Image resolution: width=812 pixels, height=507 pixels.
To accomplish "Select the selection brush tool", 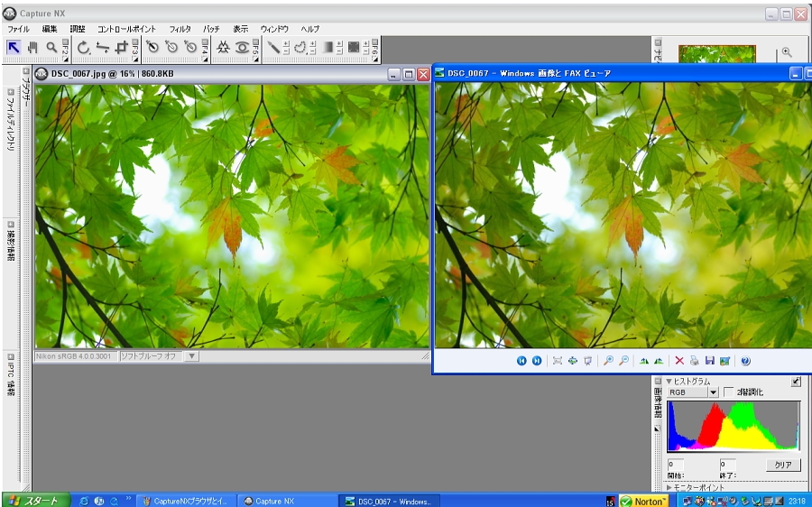I will [273, 48].
